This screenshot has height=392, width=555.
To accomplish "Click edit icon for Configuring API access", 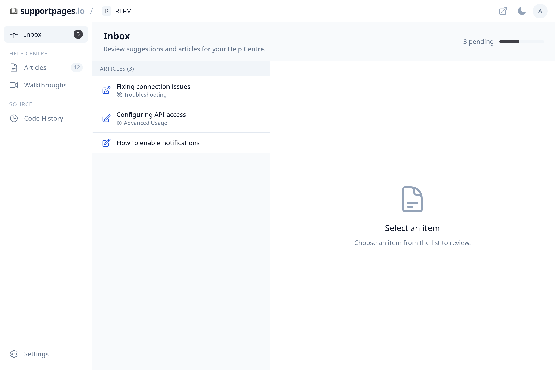I will [x=106, y=119].
